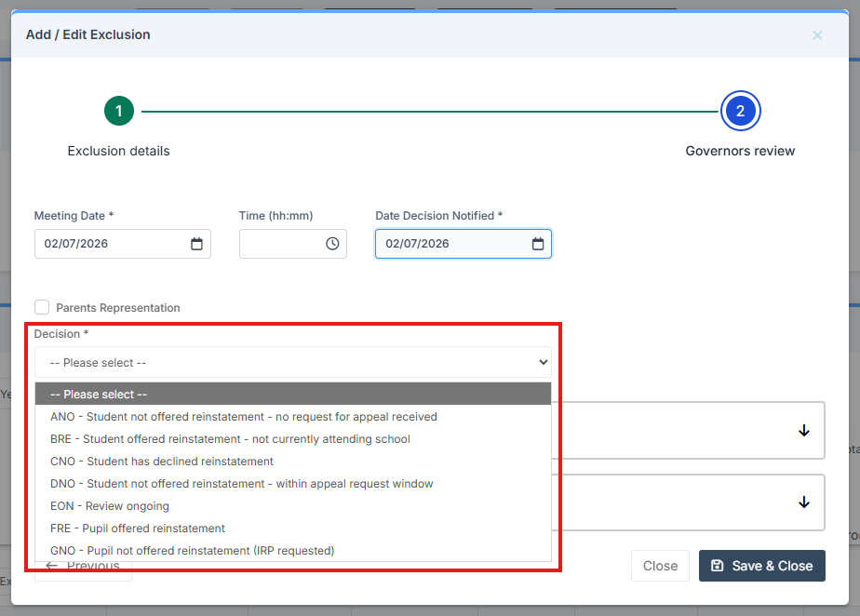Screen dimensions: 860x616
Task: Click the Exclusion details step label
Action: [118, 151]
